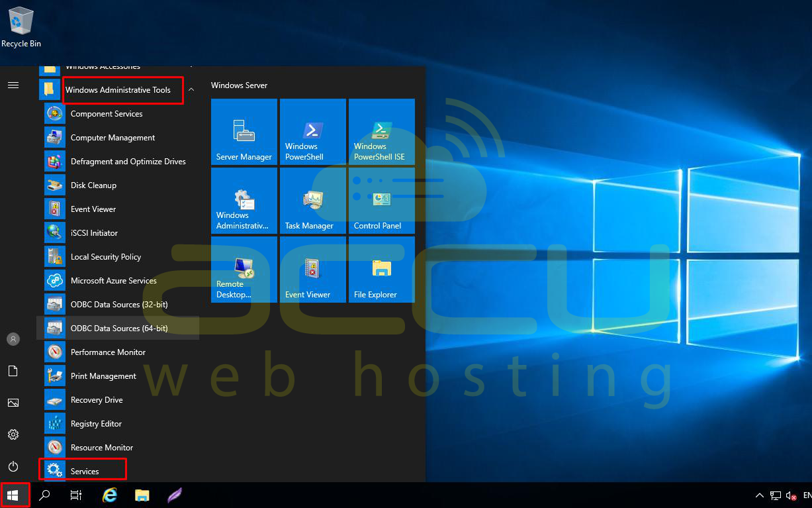Open Documents from the Start sidebar
The width and height of the screenshot is (812, 508).
[x=13, y=371]
